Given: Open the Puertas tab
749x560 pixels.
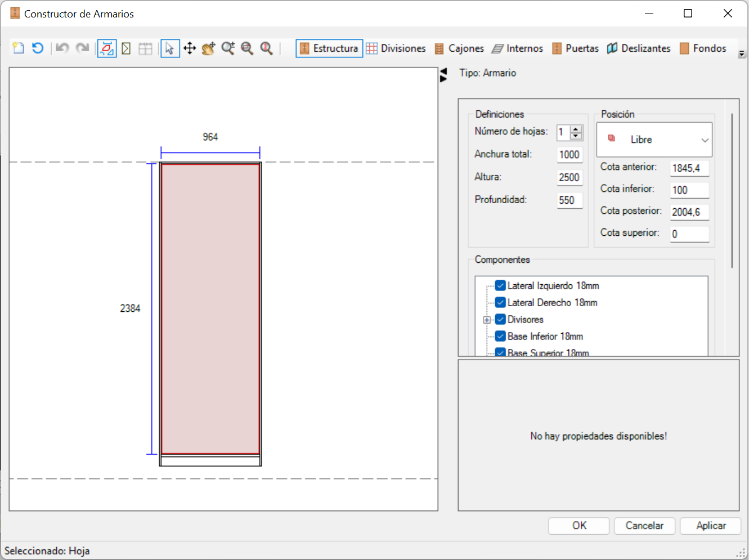Looking at the screenshot, I should 575,48.
